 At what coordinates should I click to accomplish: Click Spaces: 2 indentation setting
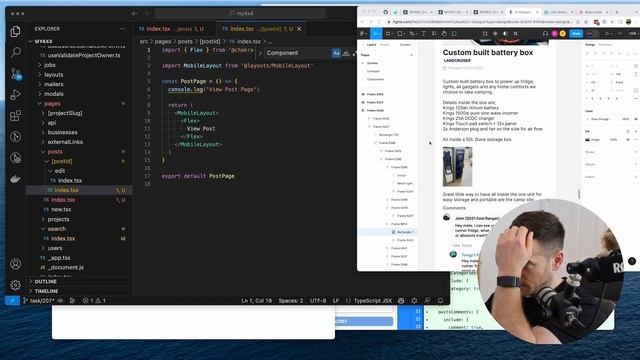pyautogui.click(x=291, y=300)
